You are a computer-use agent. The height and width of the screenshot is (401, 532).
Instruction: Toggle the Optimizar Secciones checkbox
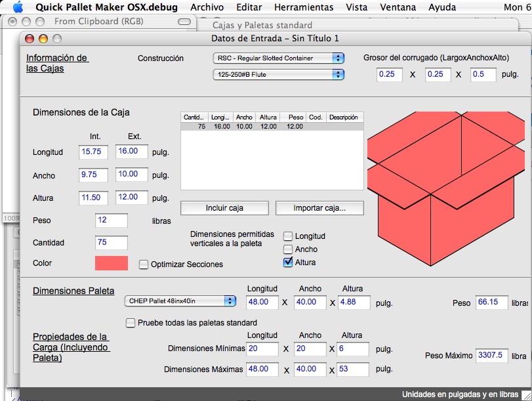144,264
